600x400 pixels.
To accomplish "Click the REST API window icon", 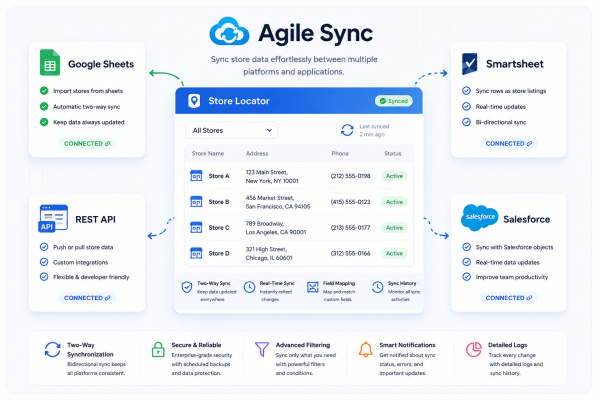I will (53, 218).
